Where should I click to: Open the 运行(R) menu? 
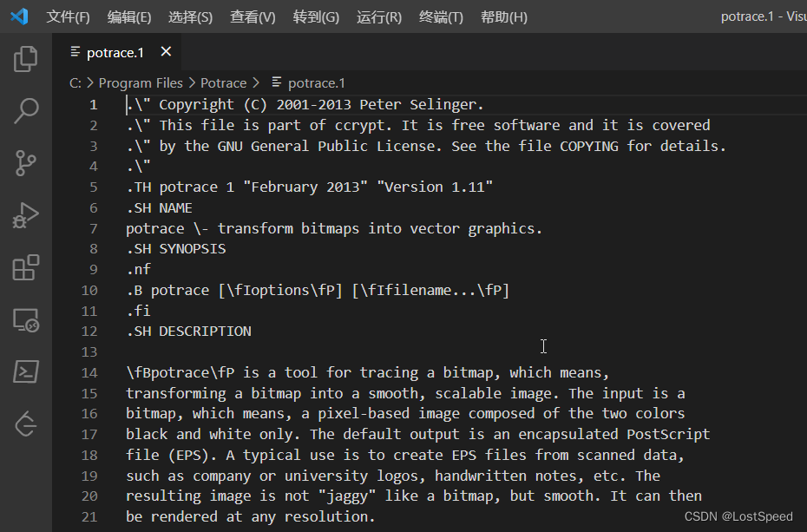(378, 16)
